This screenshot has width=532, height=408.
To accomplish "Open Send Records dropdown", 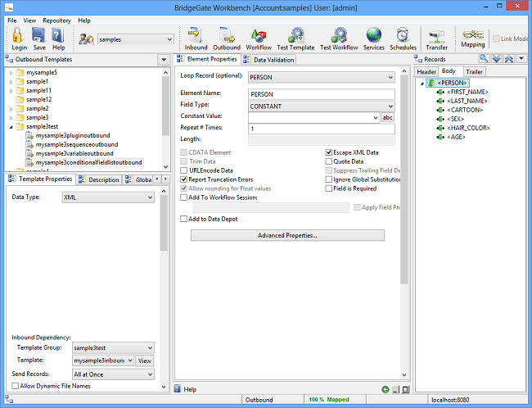I will 113,374.
